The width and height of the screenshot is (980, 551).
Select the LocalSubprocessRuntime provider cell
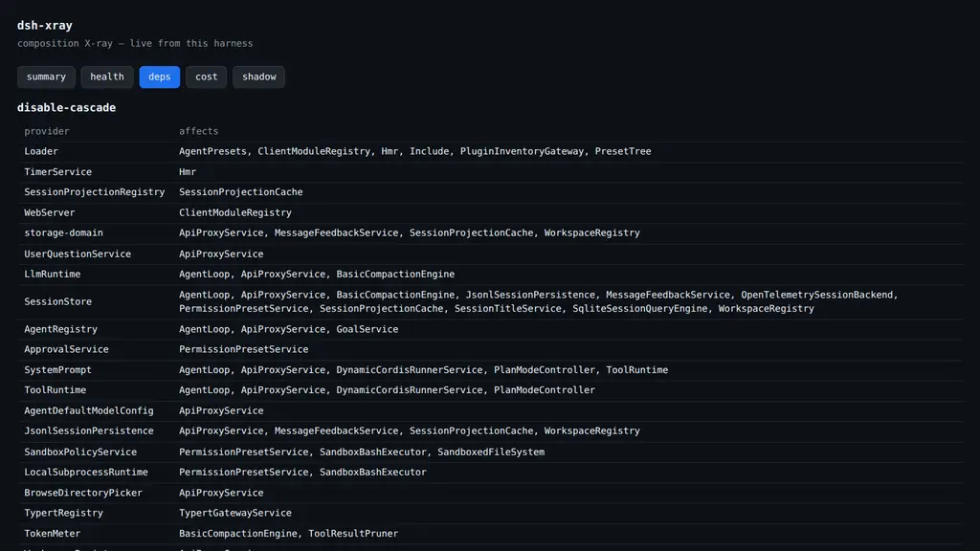86,472
